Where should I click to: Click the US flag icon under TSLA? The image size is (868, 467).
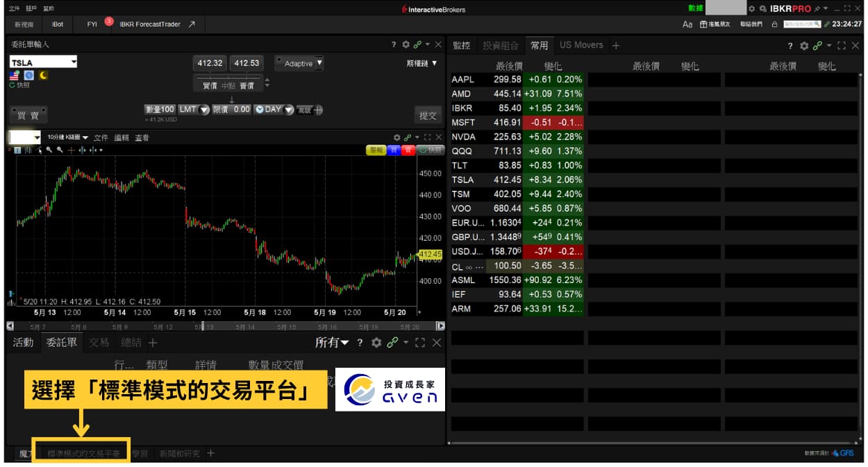tap(15, 75)
